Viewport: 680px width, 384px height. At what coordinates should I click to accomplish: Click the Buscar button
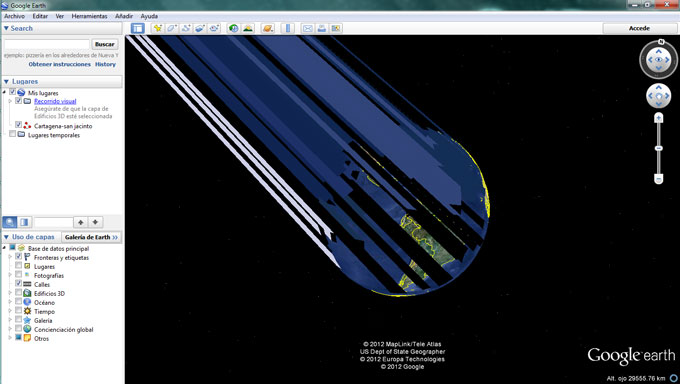pyautogui.click(x=105, y=44)
